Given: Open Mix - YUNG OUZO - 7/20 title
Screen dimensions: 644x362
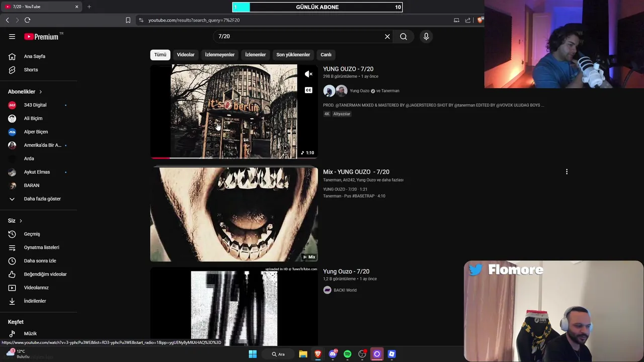Looking at the screenshot, I should click(356, 172).
